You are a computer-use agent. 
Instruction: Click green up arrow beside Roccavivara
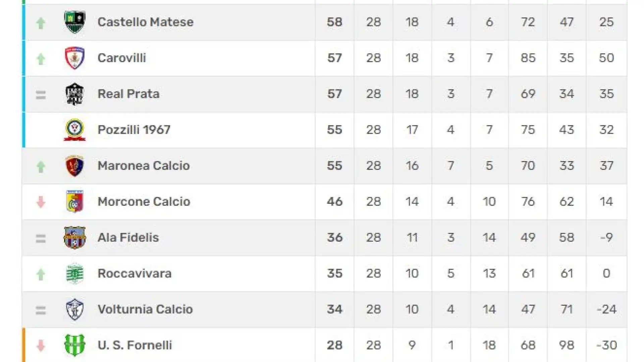[41, 275]
